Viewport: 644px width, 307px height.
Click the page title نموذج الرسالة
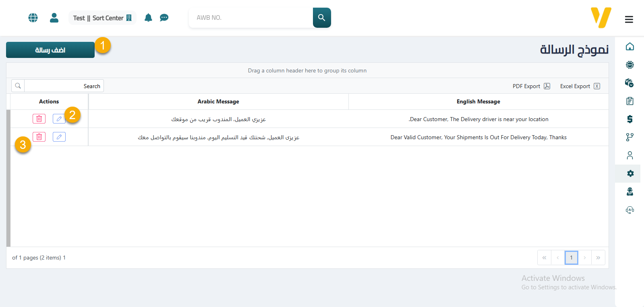[x=574, y=49]
